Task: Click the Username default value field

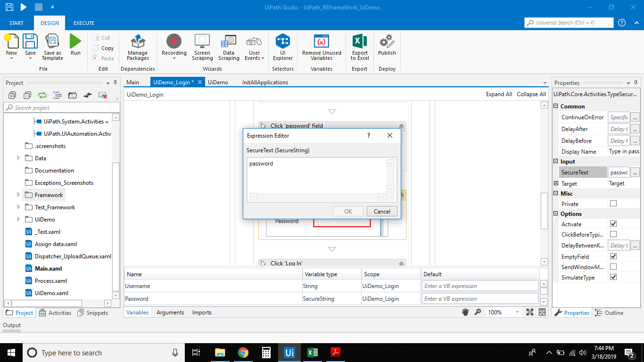Action: pyautogui.click(x=480, y=286)
